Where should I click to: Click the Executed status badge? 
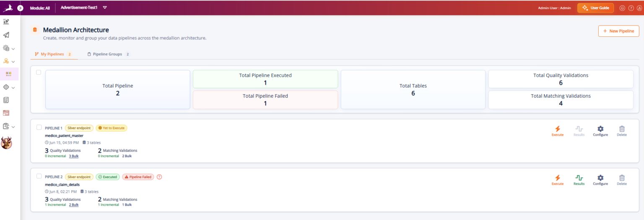coord(108,177)
